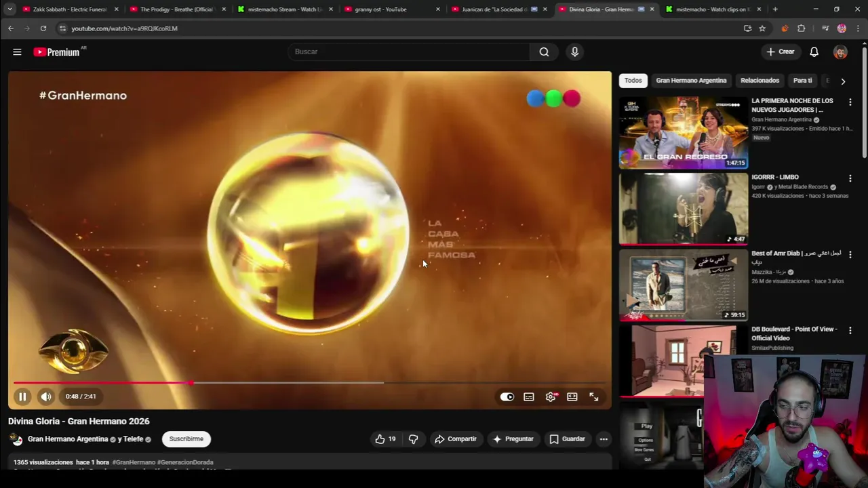Open DB Boulevard Point Of View title

[x=794, y=333]
